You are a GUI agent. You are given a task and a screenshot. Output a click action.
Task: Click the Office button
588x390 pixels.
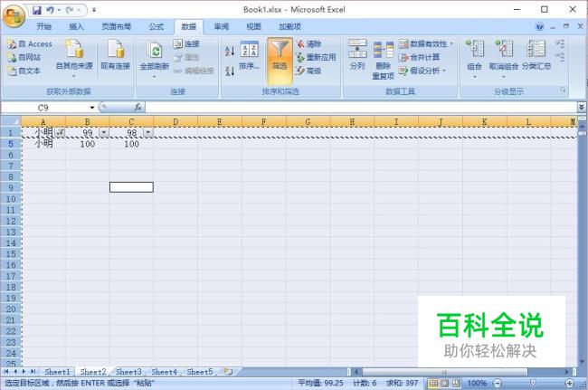tap(14, 16)
